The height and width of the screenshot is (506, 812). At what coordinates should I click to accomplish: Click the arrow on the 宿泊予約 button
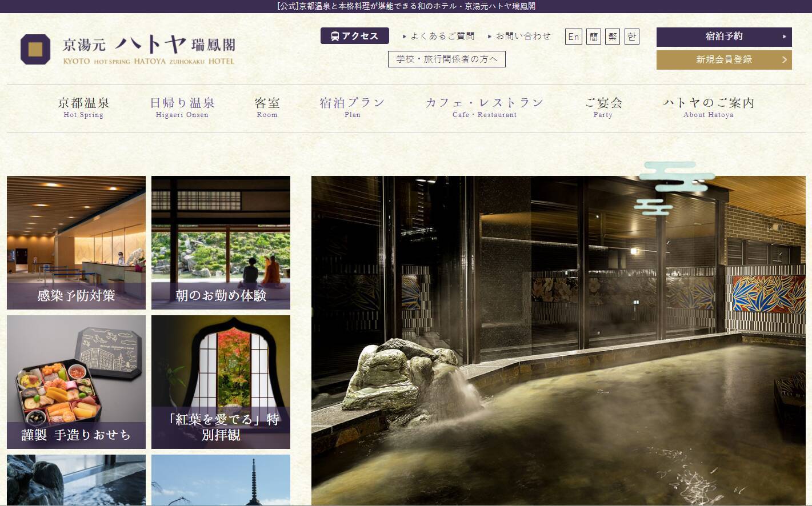785,37
